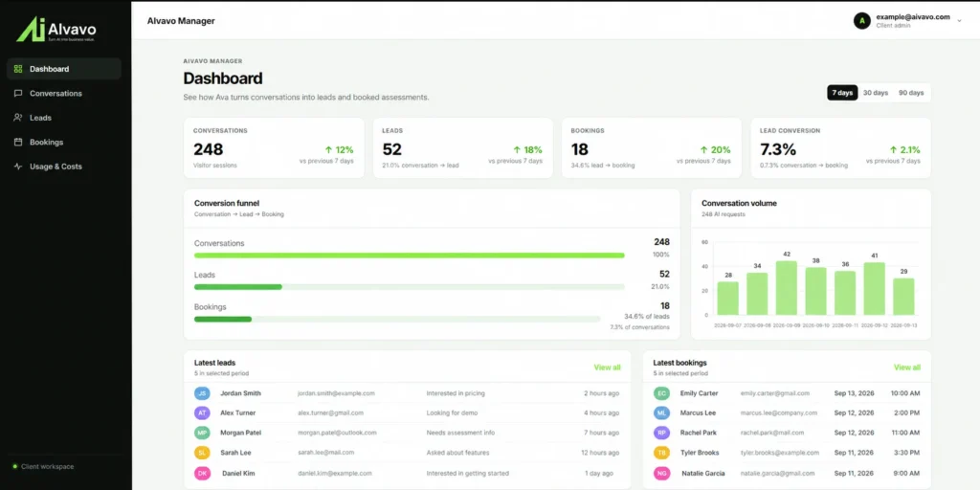Click the Alvavo logo in sidebar
980x490 pixels.
pyautogui.click(x=56, y=30)
